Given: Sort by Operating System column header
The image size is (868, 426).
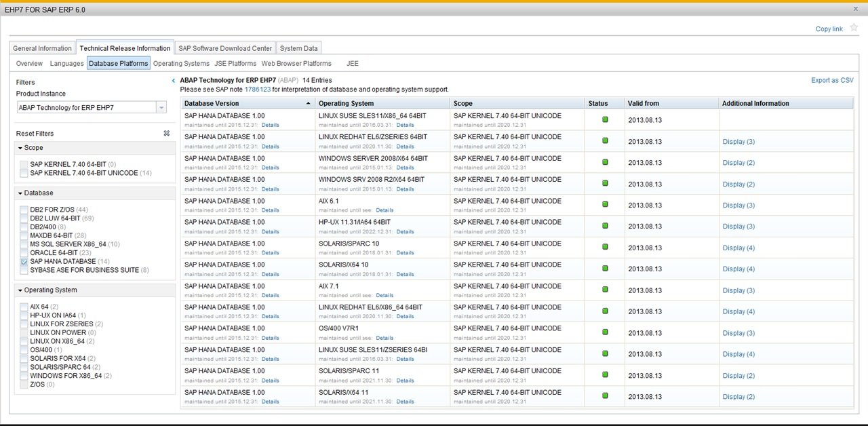Looking at the screenshot, I should [x=382, y=103].
